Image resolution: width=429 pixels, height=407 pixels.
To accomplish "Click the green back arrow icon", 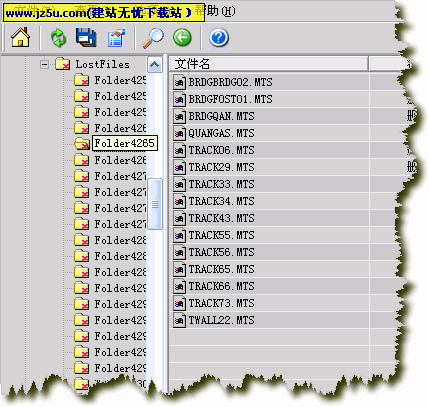I will (x=182, y=37).
